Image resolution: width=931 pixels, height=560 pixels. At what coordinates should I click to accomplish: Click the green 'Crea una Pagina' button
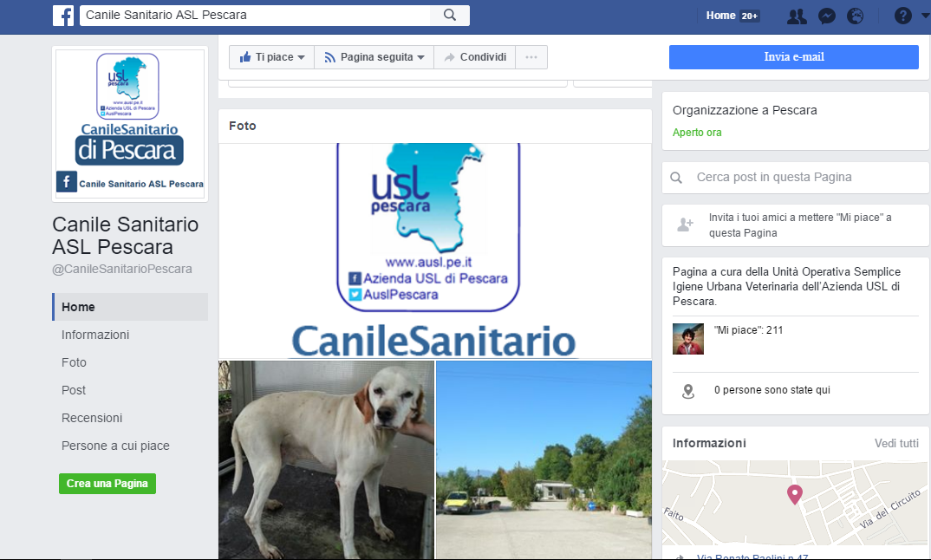tap(107, 484)
